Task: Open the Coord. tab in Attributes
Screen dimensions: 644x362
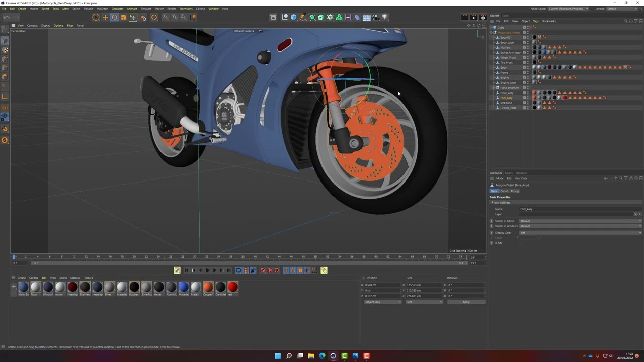Action: coord(504,191)
